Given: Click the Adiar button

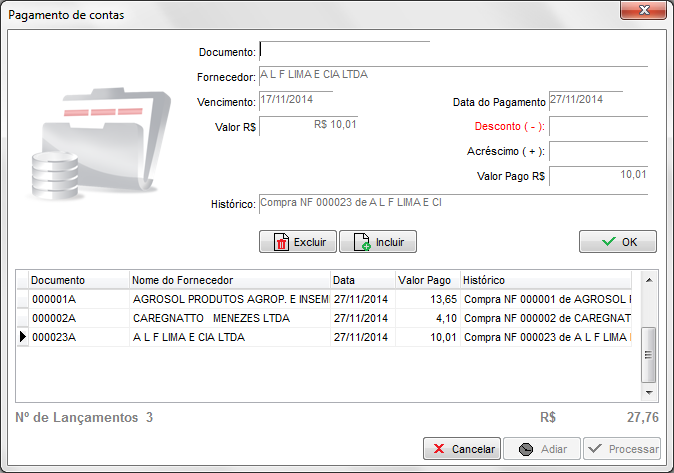Looking at the screenshot, I should 540,449.
